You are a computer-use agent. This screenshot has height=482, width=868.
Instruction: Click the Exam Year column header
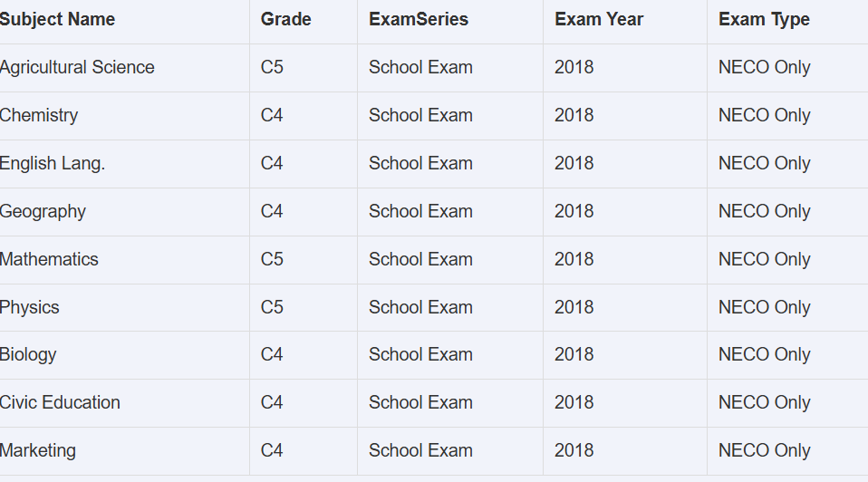click(x=599, y=19)
